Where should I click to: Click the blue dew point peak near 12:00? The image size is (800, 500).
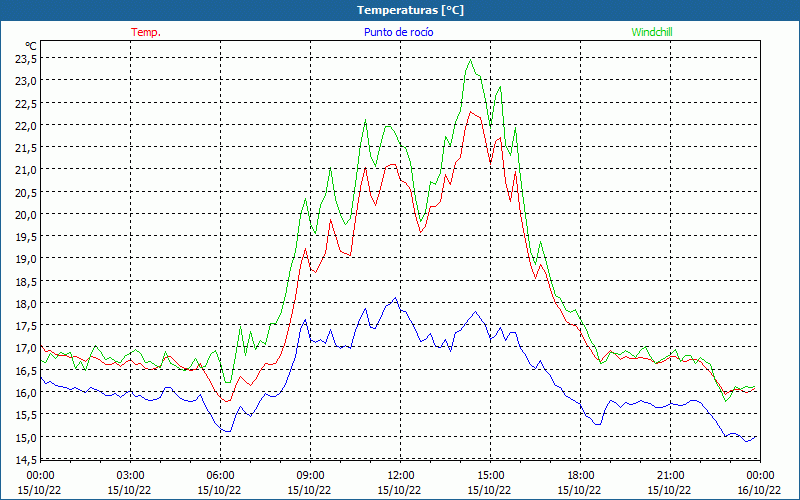click(x=395, y=298)
